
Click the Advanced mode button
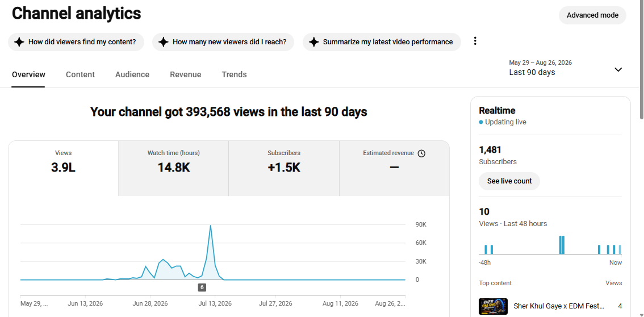click(x=592, y=15)
